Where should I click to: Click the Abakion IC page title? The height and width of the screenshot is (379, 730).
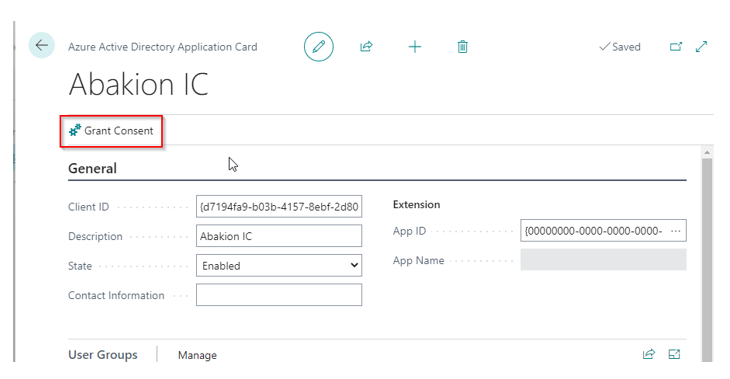pos(138,84)
